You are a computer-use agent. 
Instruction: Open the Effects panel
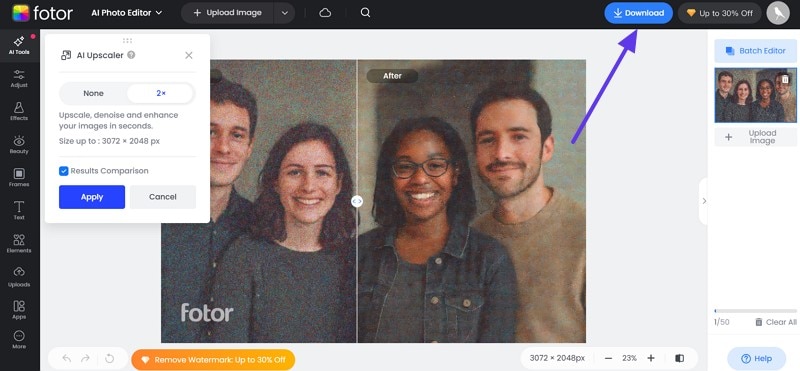pos(19,111)
